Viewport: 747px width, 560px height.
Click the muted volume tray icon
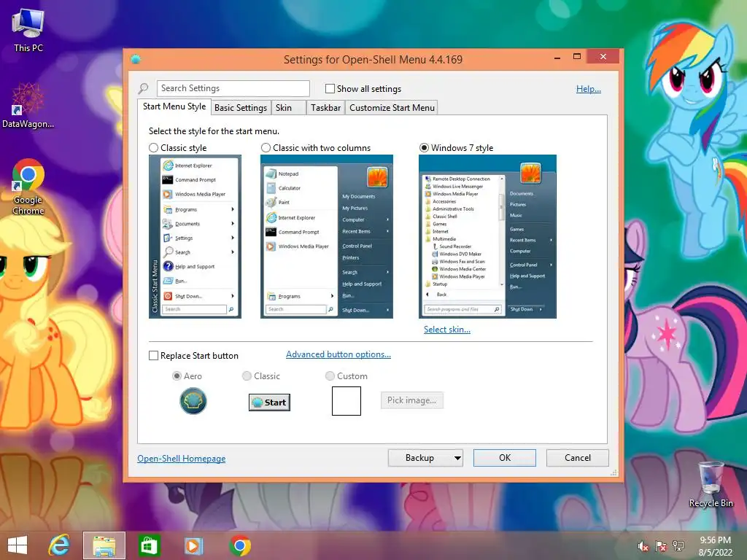coord(643,547)
